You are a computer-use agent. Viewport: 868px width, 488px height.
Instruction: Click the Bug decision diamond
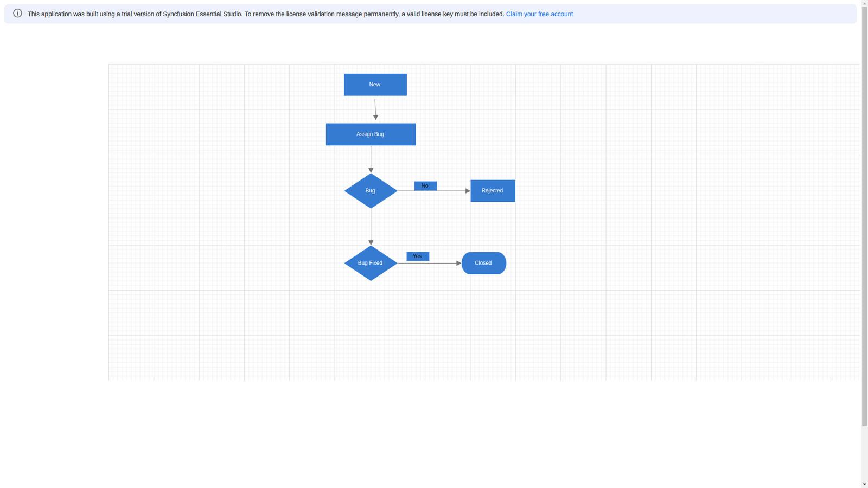(371, 191)
